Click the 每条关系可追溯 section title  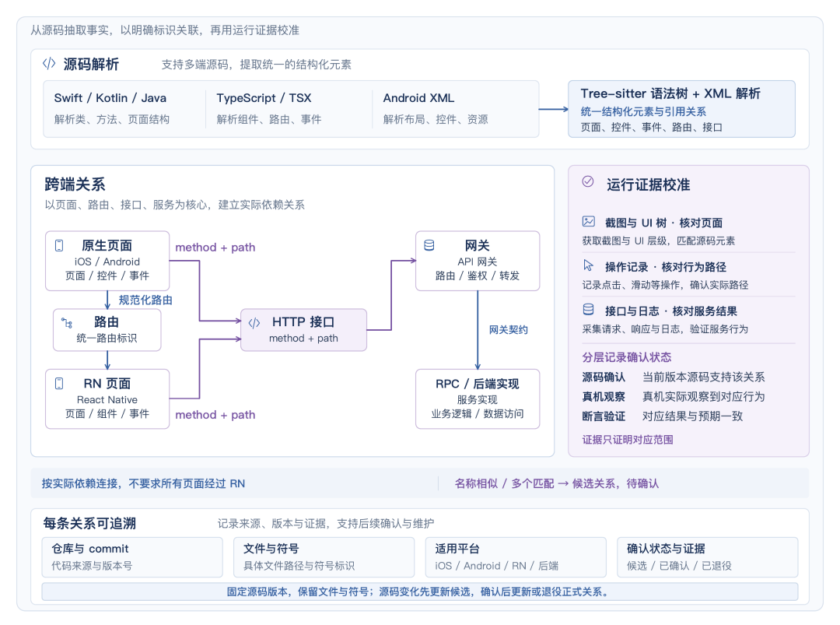(89, 524)
